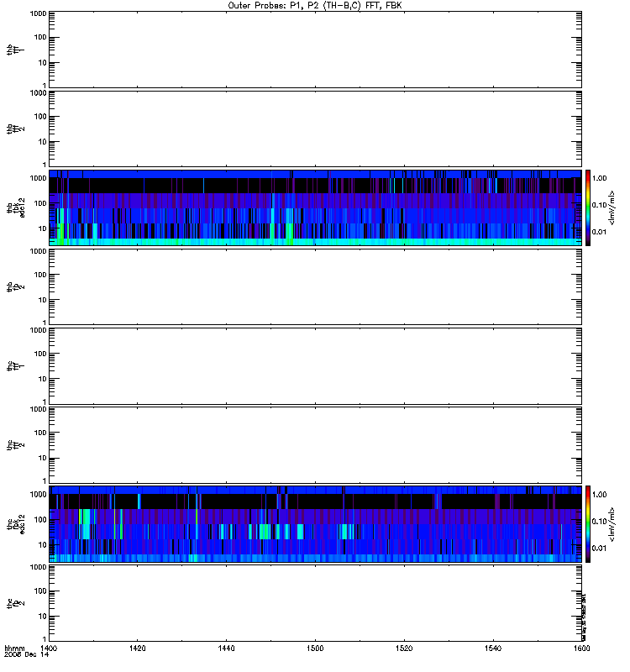This screenshot has width=630, height=672.
Task: Click the color bar beside the thc spectrogram
Action: click(x=588, y=524)
